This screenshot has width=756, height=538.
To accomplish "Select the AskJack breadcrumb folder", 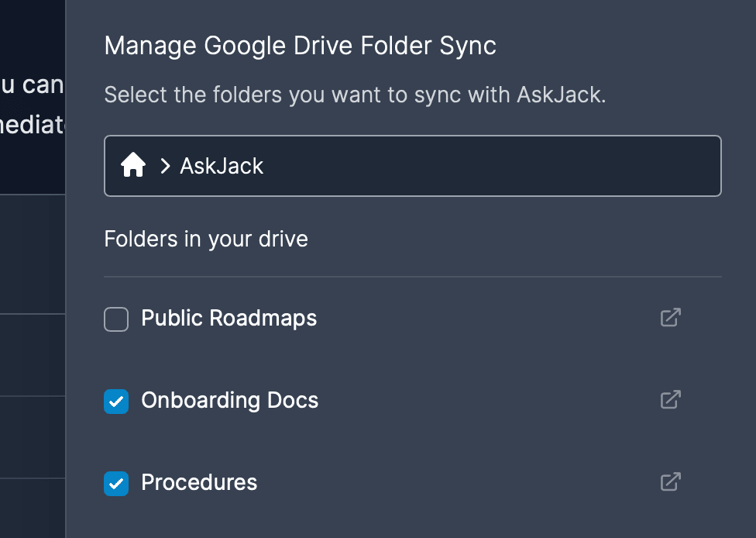I will click(222, 166).
